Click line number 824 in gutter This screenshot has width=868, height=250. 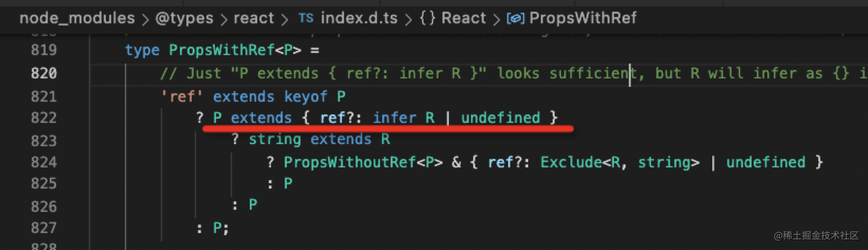(x=43, y=162)
